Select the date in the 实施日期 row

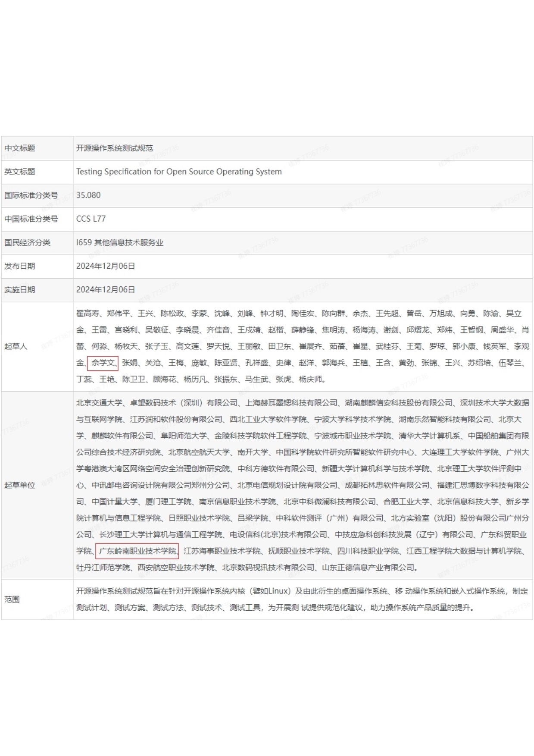tap(106, 290)
